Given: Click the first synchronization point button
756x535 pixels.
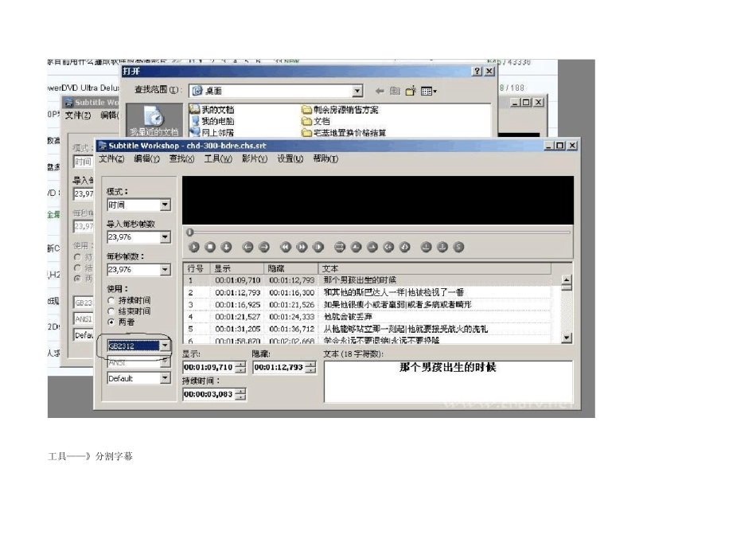Looking at the screenshot, I should click(427, 247).
